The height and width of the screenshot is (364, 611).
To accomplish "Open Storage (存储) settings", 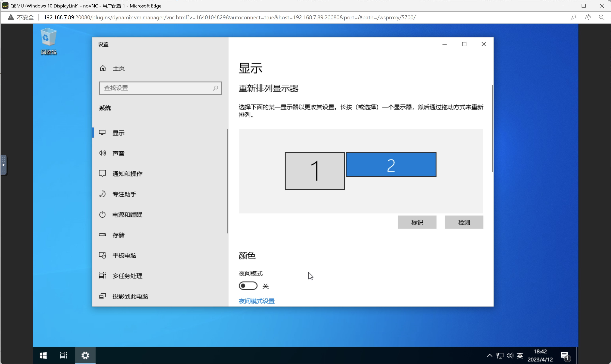I will (118, 235).
